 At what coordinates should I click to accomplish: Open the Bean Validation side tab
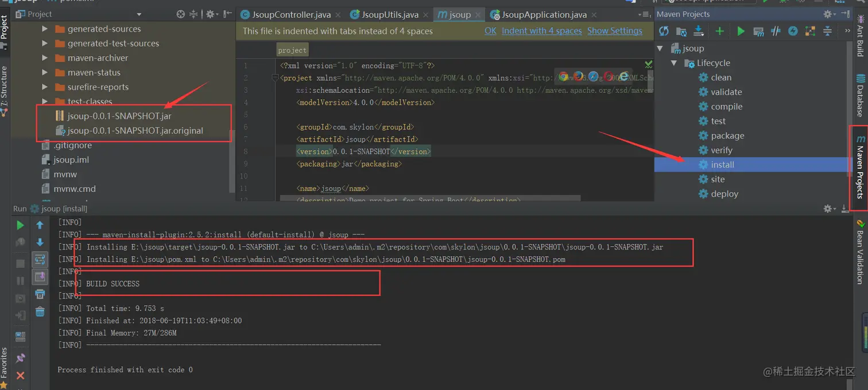(x=860, y=251)
